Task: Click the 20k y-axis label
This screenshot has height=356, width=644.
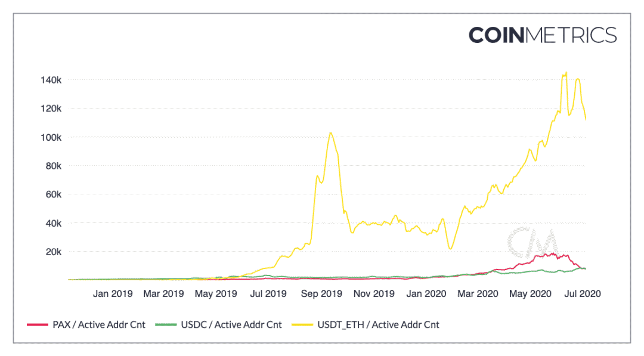Action: (x=54, y=252)
